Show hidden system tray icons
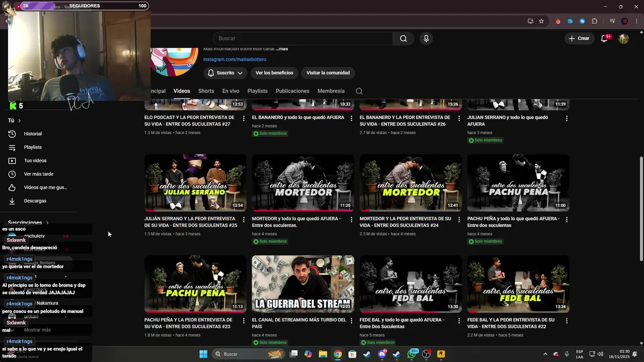The width and height of the screenshot is (644, 362). click(x=545, y=354)
